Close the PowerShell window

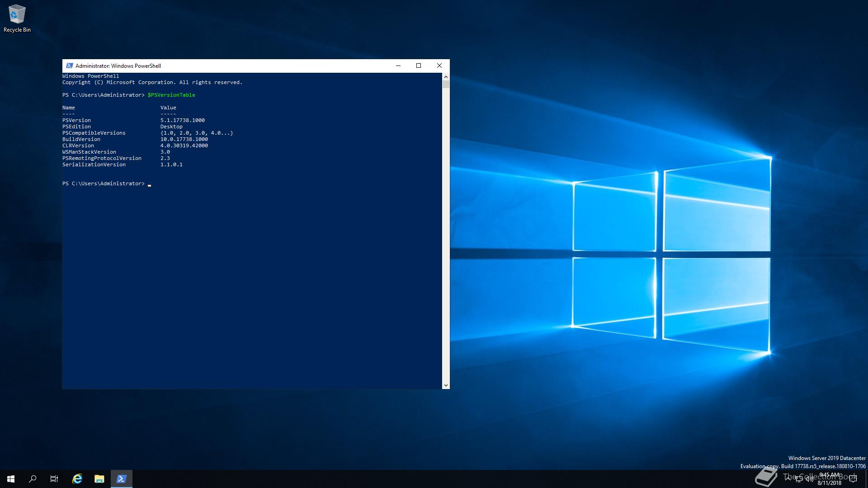click(x=439, y=66)
